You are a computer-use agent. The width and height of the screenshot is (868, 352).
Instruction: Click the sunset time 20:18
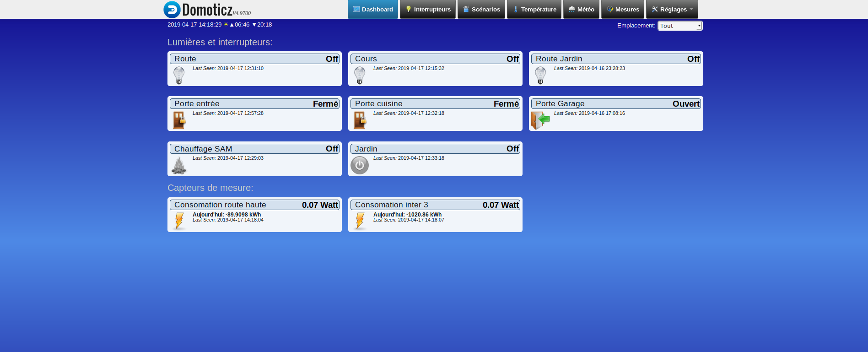(264, 25)
